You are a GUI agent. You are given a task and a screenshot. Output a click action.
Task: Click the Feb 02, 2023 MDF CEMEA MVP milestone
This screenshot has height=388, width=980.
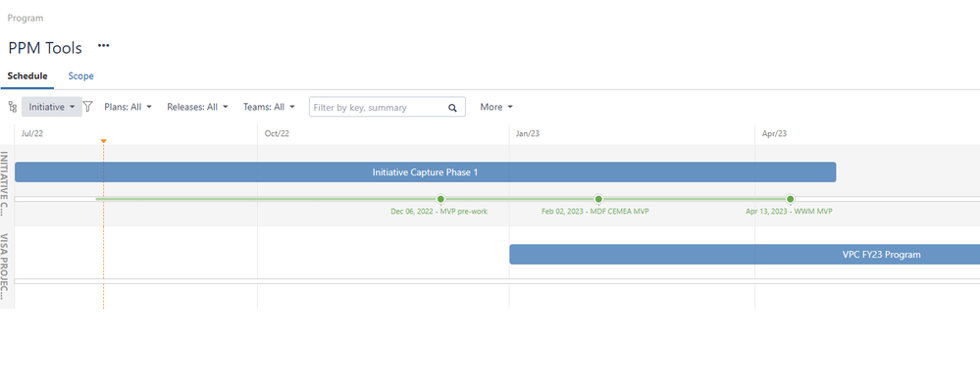pos(598,199)
